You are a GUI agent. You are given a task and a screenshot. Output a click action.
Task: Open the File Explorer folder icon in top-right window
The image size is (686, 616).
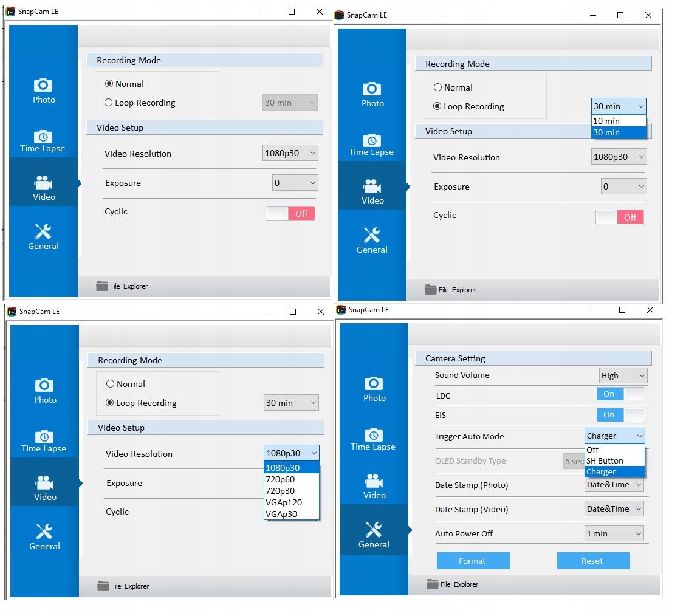431,289
